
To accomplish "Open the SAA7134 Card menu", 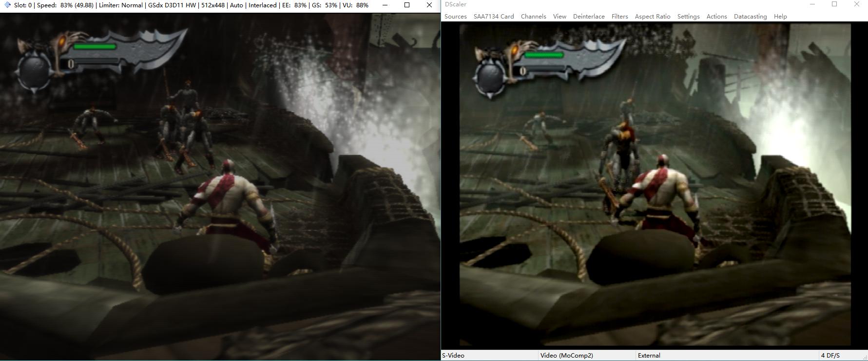I will 493,17.
